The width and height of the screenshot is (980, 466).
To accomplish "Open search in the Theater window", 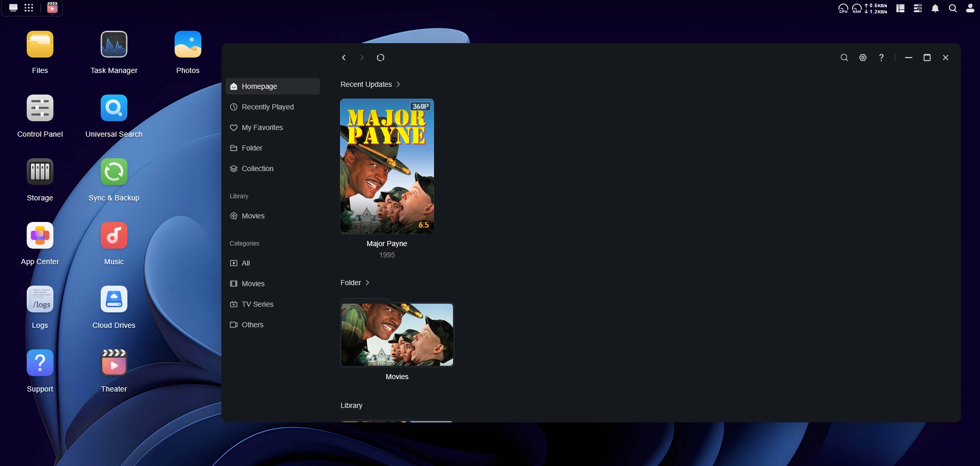I will click(x=844, y=58).
